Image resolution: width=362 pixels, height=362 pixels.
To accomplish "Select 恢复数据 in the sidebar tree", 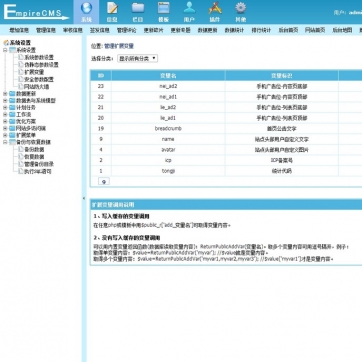I will click(34, 157).
